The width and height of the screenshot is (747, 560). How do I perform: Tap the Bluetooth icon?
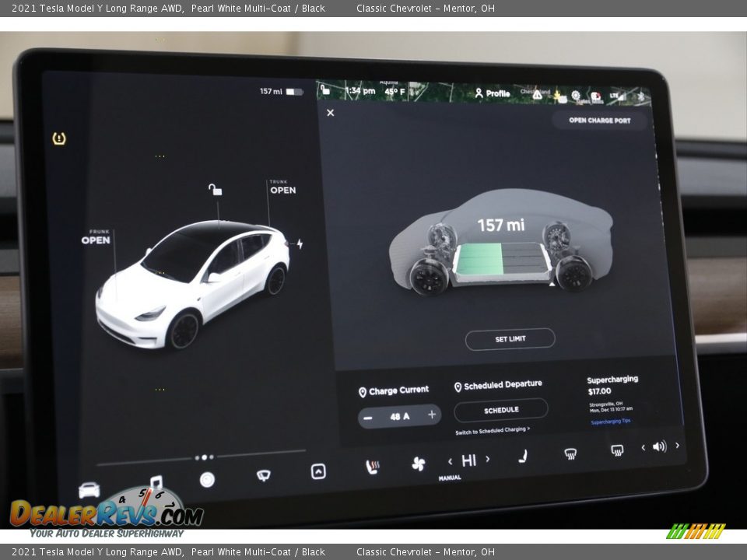[640, 96]
